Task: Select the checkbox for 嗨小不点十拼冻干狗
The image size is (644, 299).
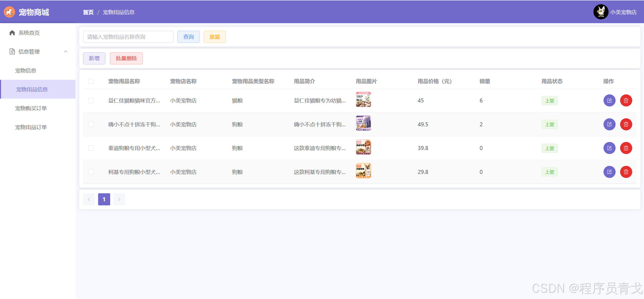Action: [91, 124]
